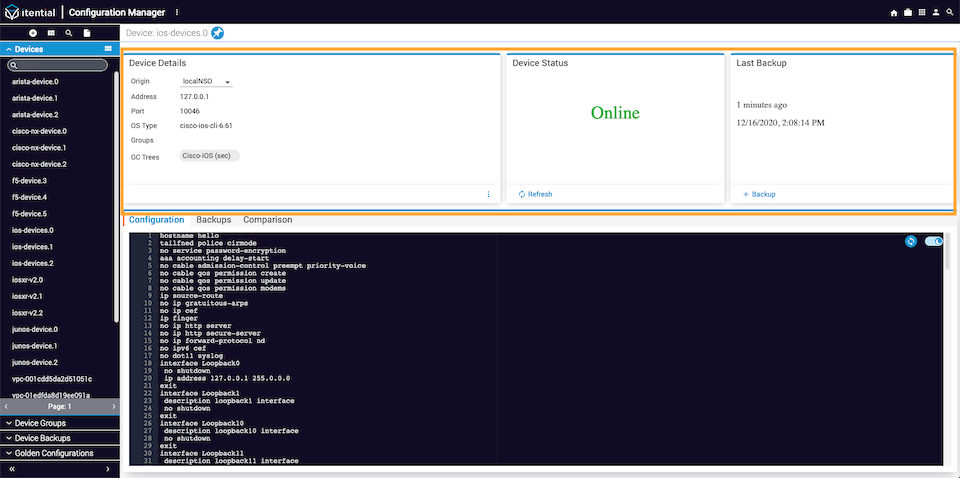
Task: Select iosxr-v2.1 in device list
Action: (28, 296)
